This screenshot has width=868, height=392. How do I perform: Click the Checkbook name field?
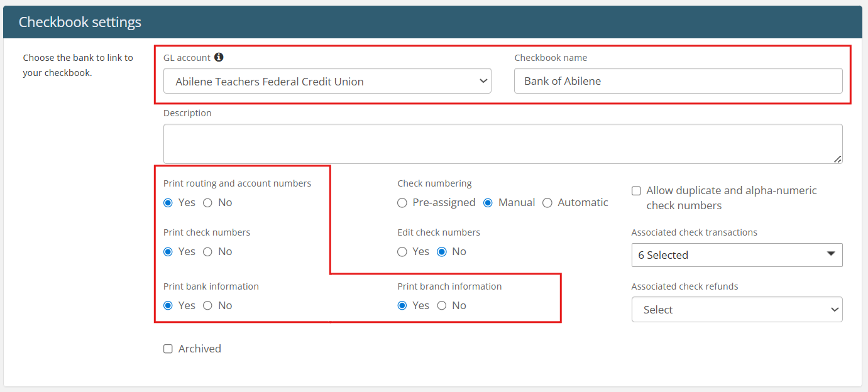pos(678,81)
